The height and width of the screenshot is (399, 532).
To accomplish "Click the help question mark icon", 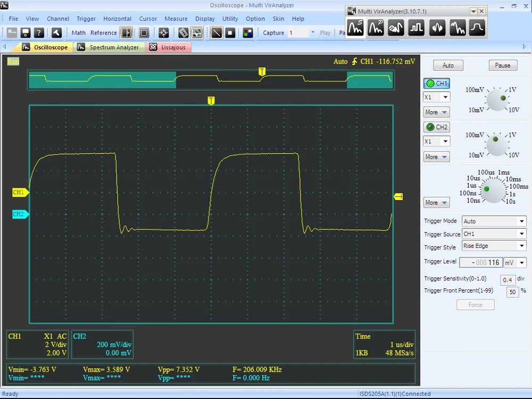I will (x=38, y=33).
